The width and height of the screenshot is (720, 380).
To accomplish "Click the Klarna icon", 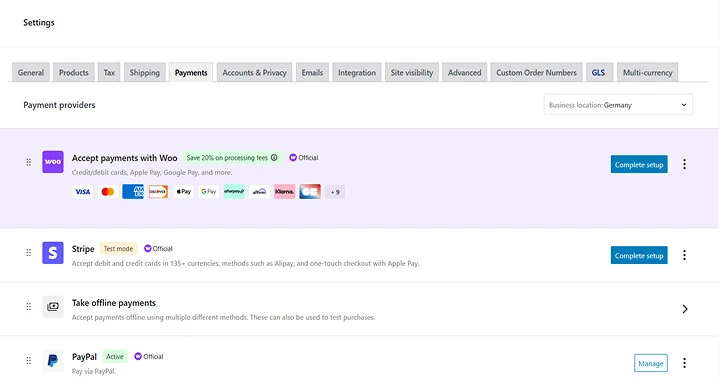I will point(285,192).
